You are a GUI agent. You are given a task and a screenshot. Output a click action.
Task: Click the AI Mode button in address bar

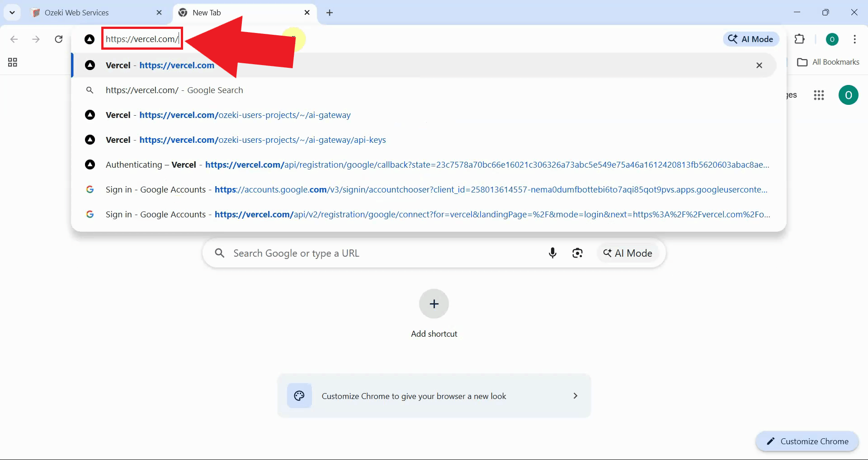(751, 39)
